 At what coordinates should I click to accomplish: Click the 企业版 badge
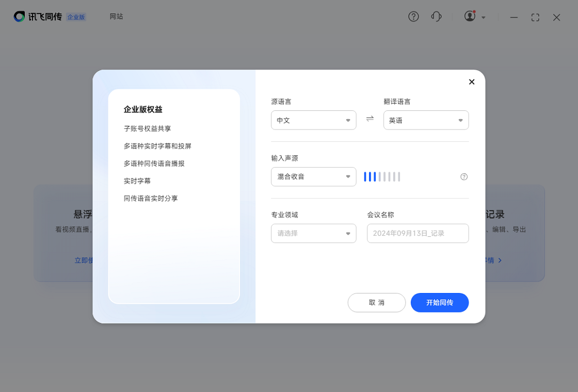(x=76, y=17)
